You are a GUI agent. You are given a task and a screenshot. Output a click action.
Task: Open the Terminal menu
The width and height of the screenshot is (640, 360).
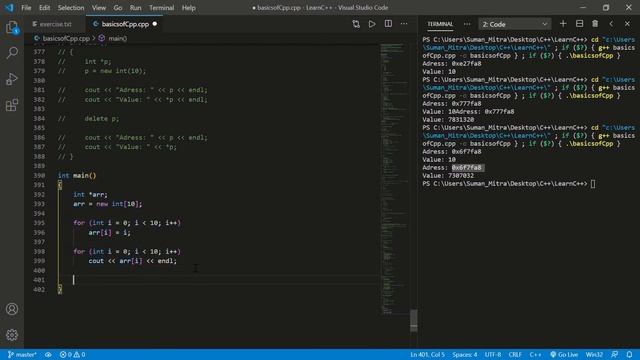point(161,8)
